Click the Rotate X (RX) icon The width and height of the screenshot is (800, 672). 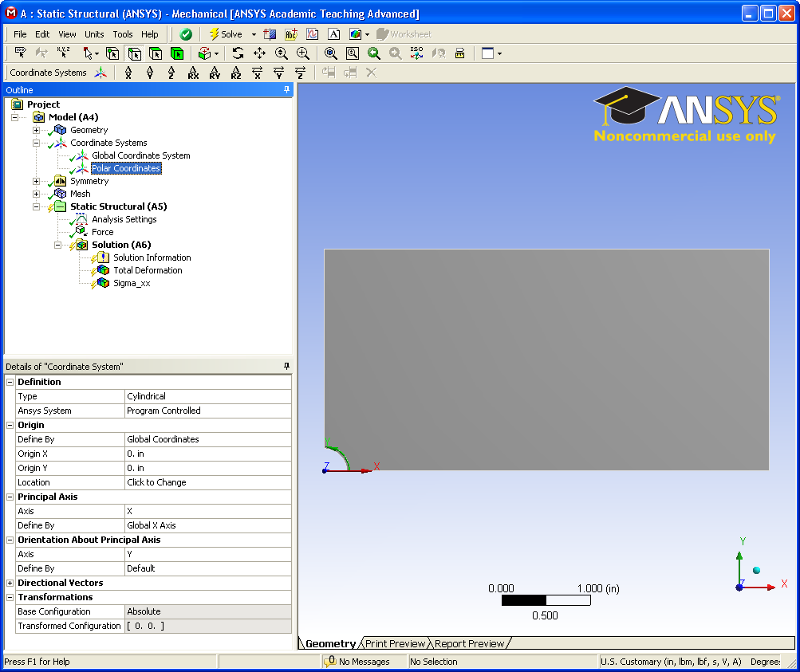coord(193,73)
